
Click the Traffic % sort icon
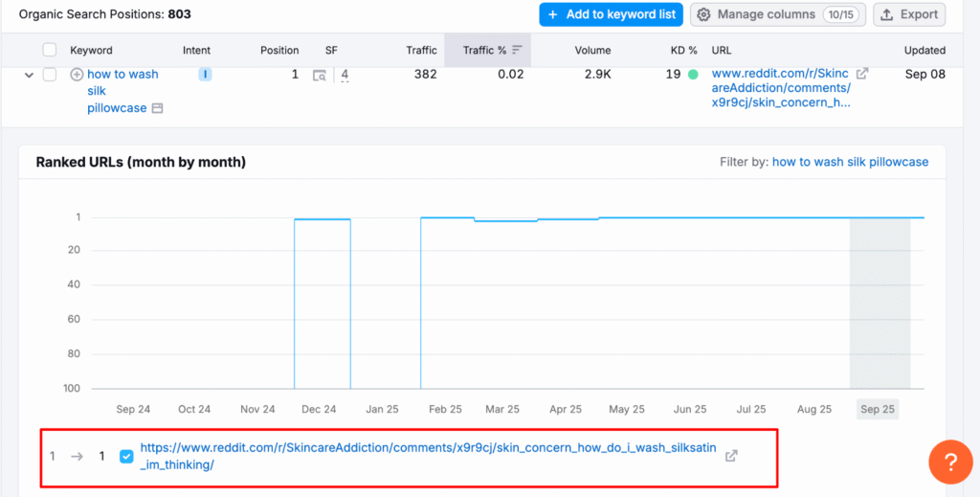click(x=517, y=50)
